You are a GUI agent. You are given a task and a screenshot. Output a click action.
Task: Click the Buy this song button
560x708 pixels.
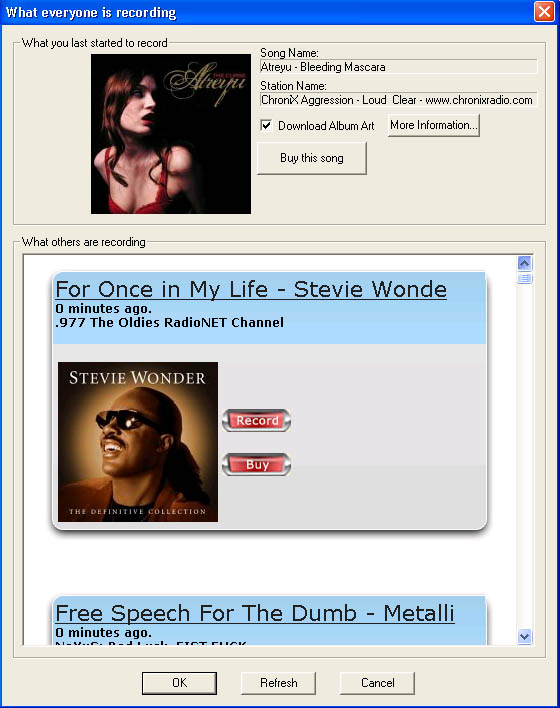tap(312, 158)
